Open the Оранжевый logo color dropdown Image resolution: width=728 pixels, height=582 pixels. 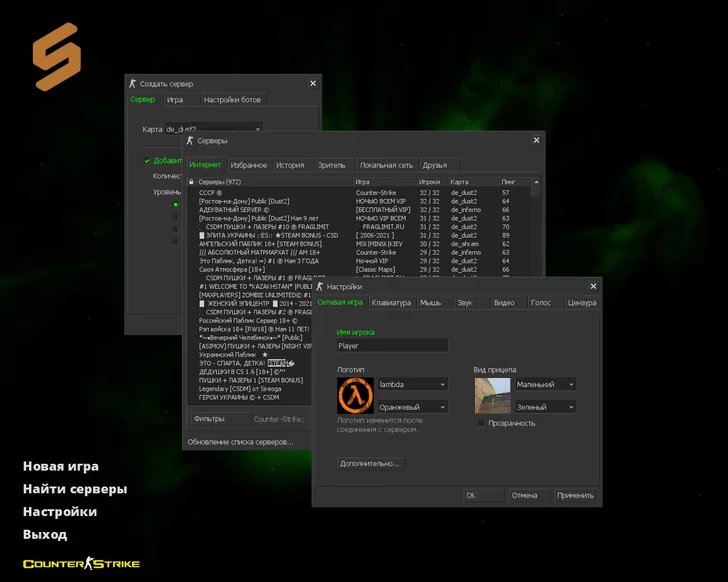[x=412, y=407]
